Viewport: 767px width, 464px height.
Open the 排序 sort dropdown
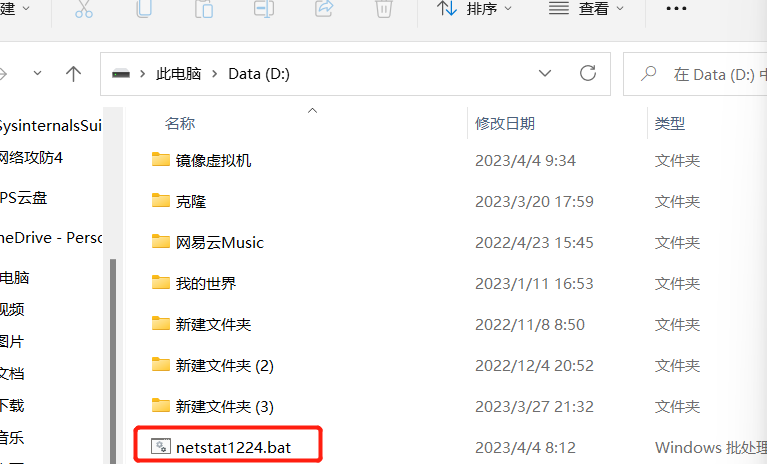tap(474, 8)
